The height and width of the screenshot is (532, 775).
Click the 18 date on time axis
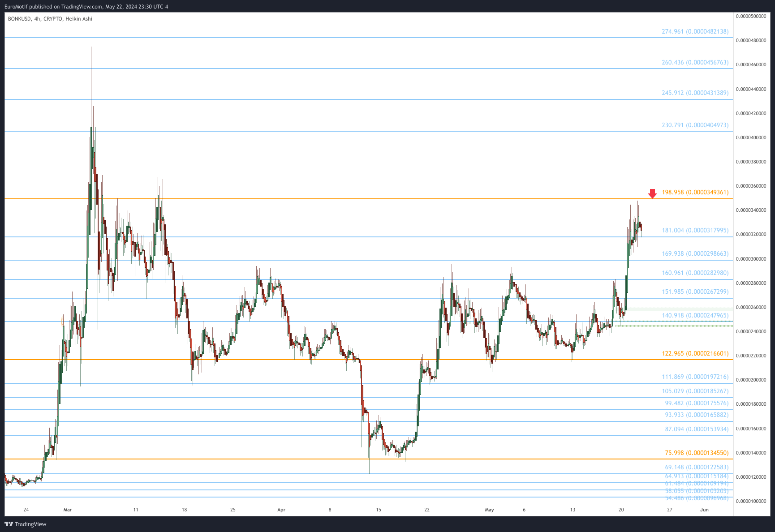tap(184, 510)
